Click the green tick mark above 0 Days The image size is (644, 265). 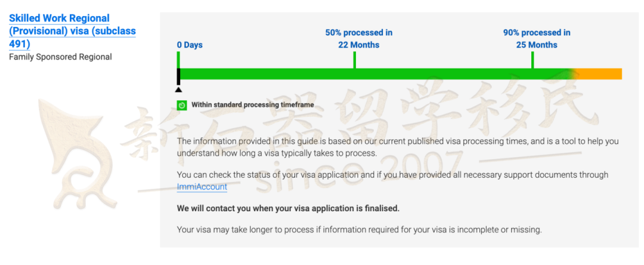(x=178, y=60)
